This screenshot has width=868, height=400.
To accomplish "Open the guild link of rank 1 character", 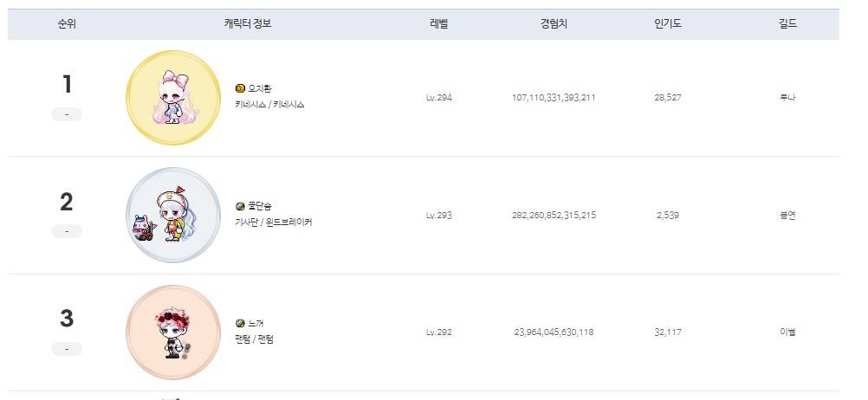I will pos(787,98).
